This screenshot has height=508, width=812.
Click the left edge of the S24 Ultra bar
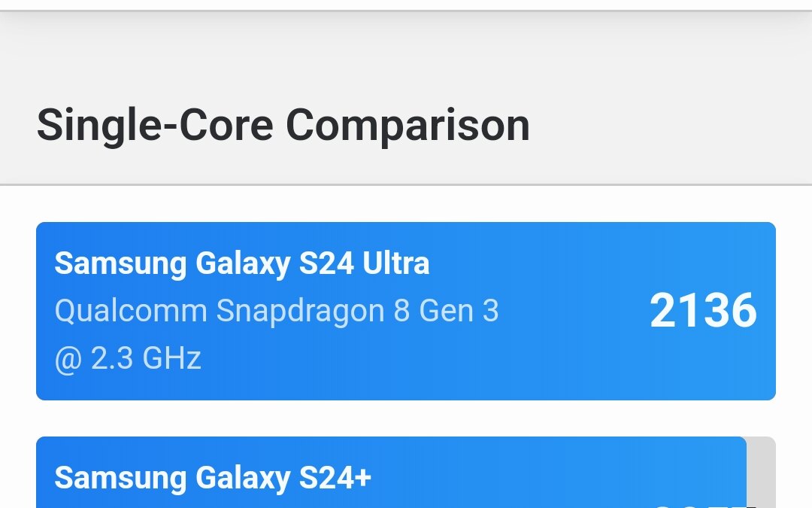(x=45, y=310)
